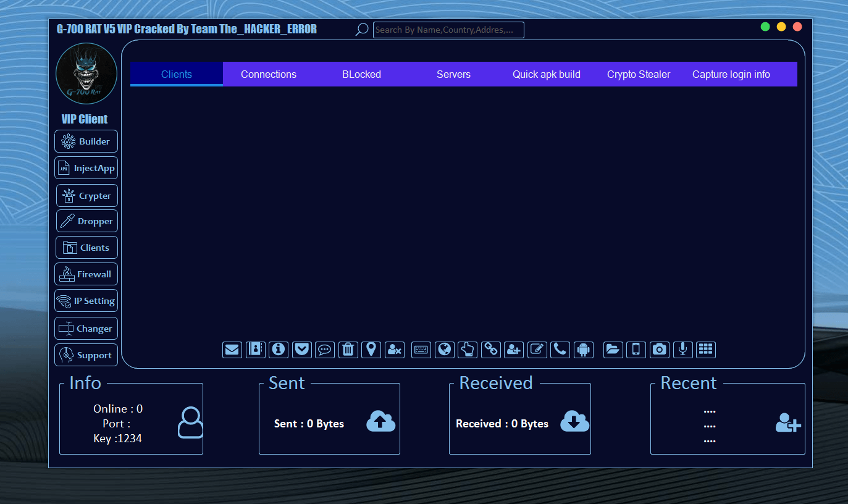This screenshot has width=848, height=504.
Task: Open the apps grid icon
Action: point(706,350)
